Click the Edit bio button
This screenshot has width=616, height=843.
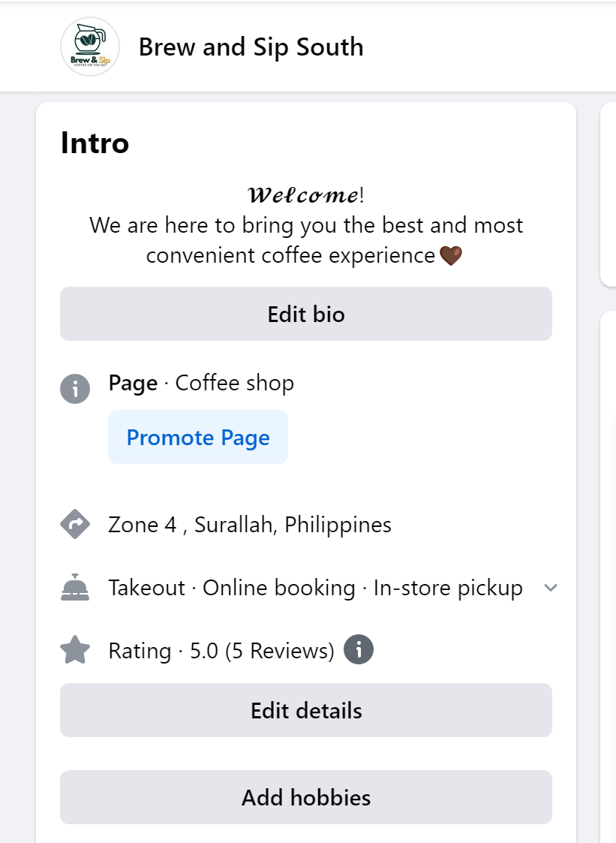(306, 314)
